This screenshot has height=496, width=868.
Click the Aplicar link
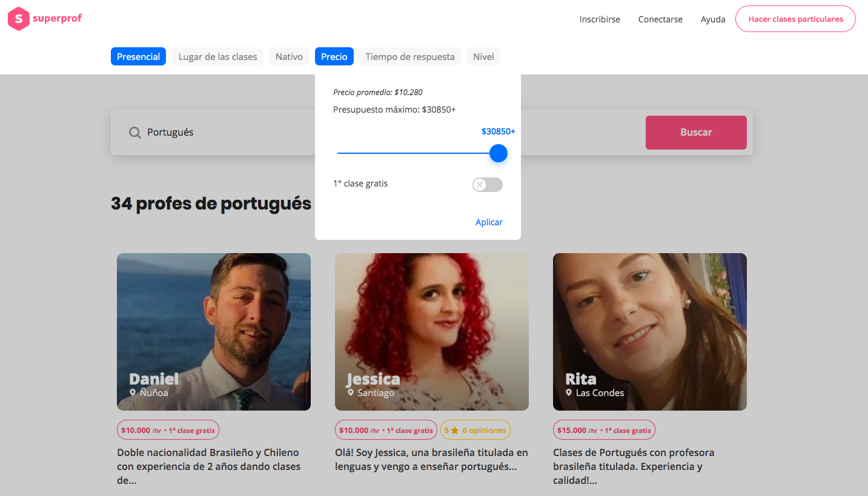489,222
